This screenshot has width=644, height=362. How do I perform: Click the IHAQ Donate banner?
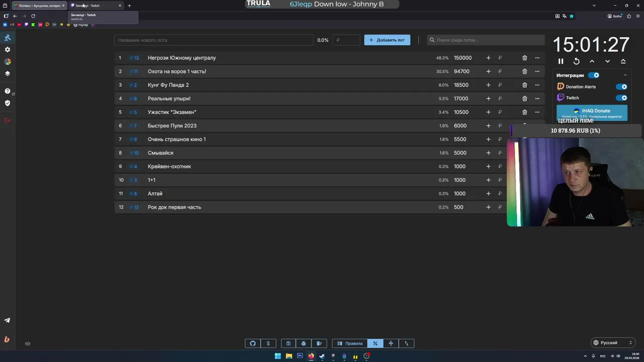coord(592,113)
